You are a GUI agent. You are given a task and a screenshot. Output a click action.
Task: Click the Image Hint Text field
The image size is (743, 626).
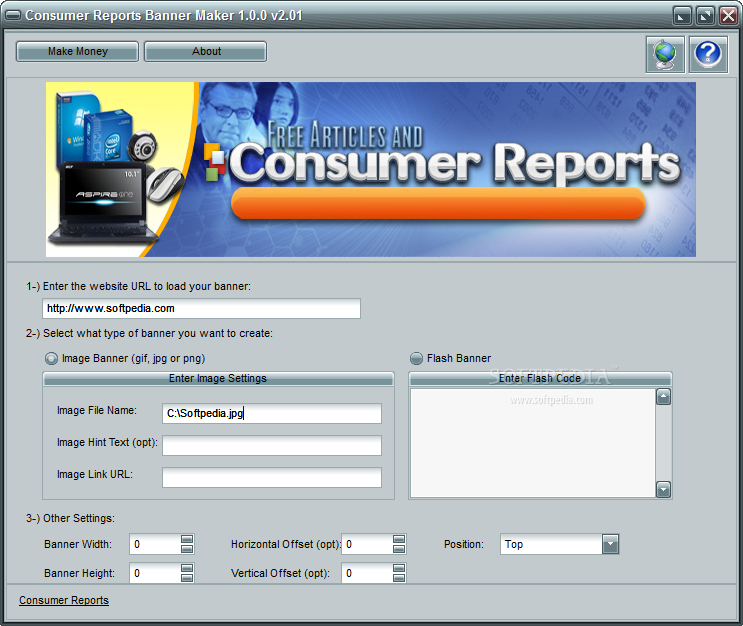pyautogui.click(x=272, y=445)
